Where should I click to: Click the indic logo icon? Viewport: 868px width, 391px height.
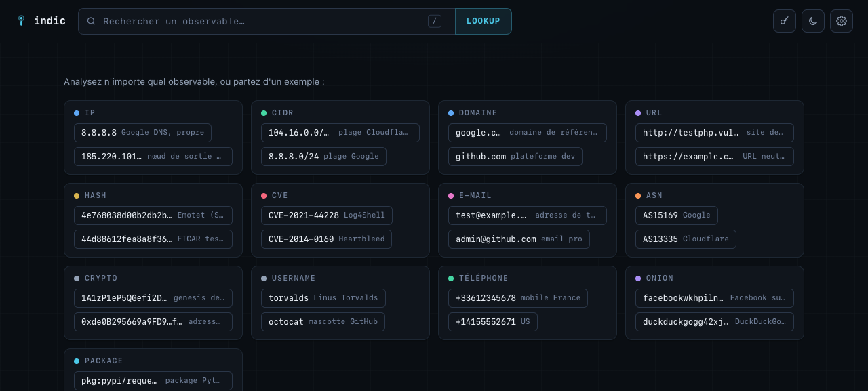tap(21, 21)
